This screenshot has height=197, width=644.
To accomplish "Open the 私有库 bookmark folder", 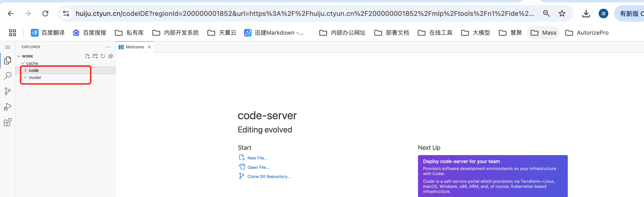I will click(x=129, y=33).
